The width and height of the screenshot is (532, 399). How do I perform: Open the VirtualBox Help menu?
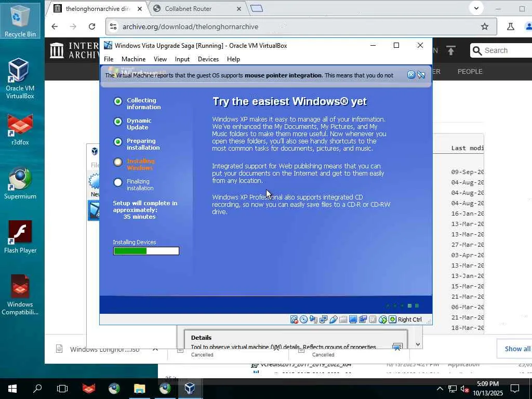click(233, 59)
